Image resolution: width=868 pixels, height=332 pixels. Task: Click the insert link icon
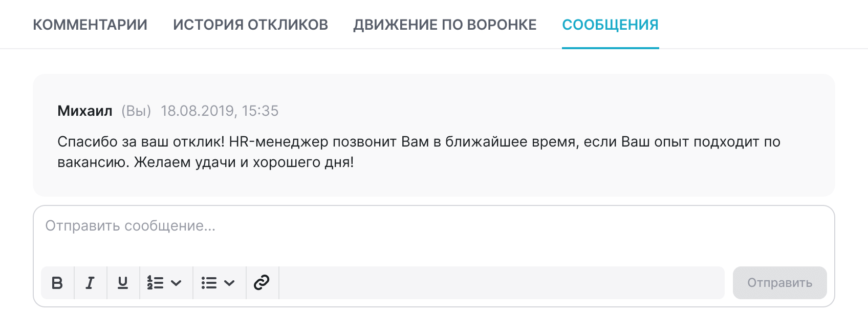[x=262, y=283]
